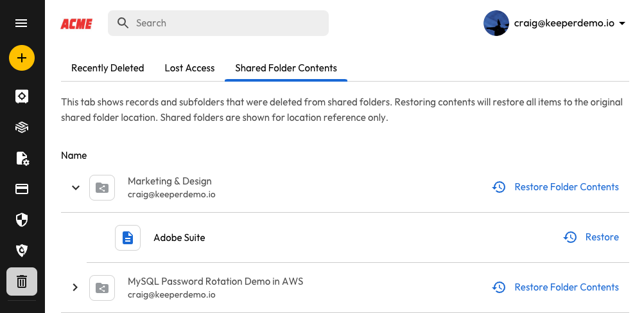644x313 pixels.
Task: Open the vault icon in sidebar
Action: (21, 96)
